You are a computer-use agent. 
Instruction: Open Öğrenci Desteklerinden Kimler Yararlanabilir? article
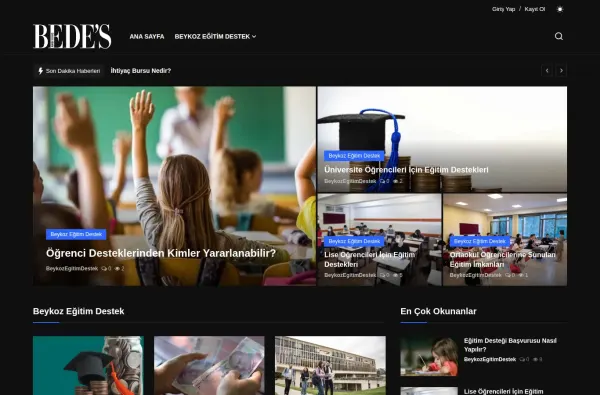click(x=161, y=253)
